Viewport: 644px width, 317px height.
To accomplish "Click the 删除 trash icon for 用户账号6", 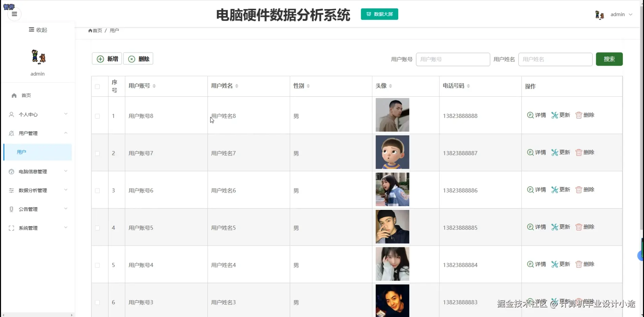I will click(579, 189).
